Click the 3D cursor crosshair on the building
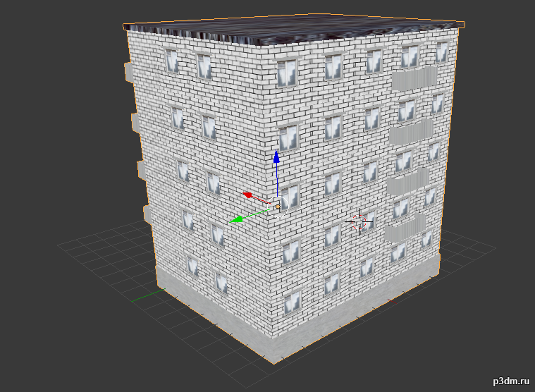The width and height of the screenshot is (535, 392). coord(359,221)
